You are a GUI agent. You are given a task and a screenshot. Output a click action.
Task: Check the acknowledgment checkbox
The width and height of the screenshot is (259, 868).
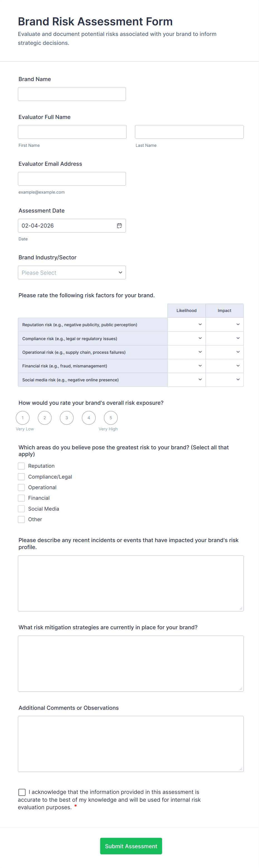[22, 792]
